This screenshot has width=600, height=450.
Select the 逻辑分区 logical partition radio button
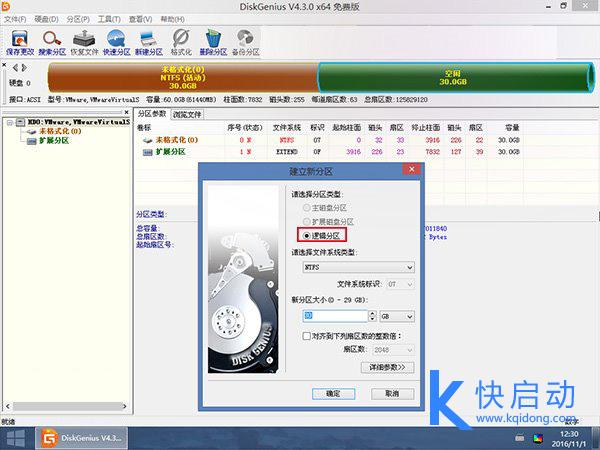pyautogui.click(x=307, y=235)
